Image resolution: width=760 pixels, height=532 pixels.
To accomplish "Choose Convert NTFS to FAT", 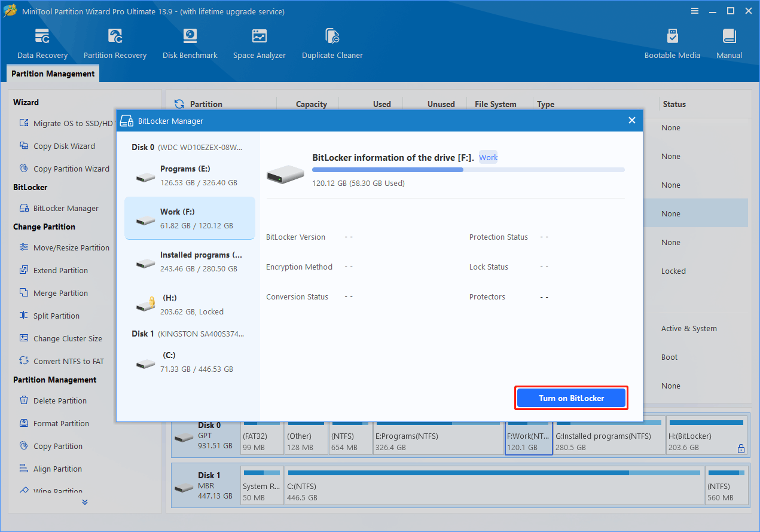I will (x=61, y=361).
